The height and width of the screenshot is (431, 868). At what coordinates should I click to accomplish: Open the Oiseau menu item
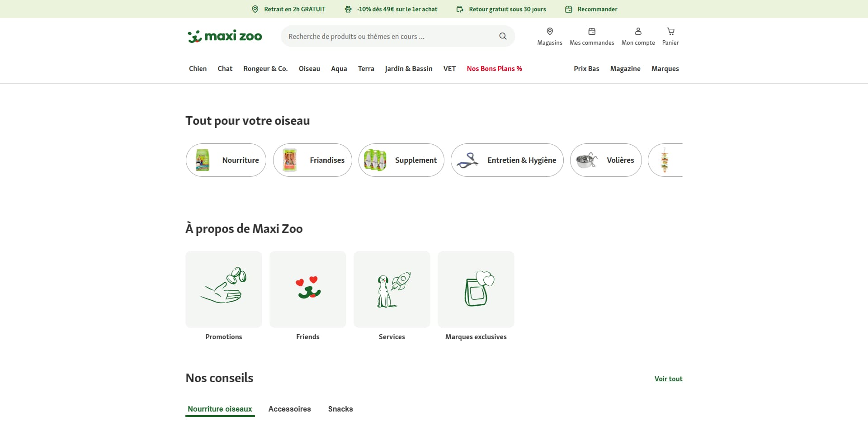(x=309, y=69)
